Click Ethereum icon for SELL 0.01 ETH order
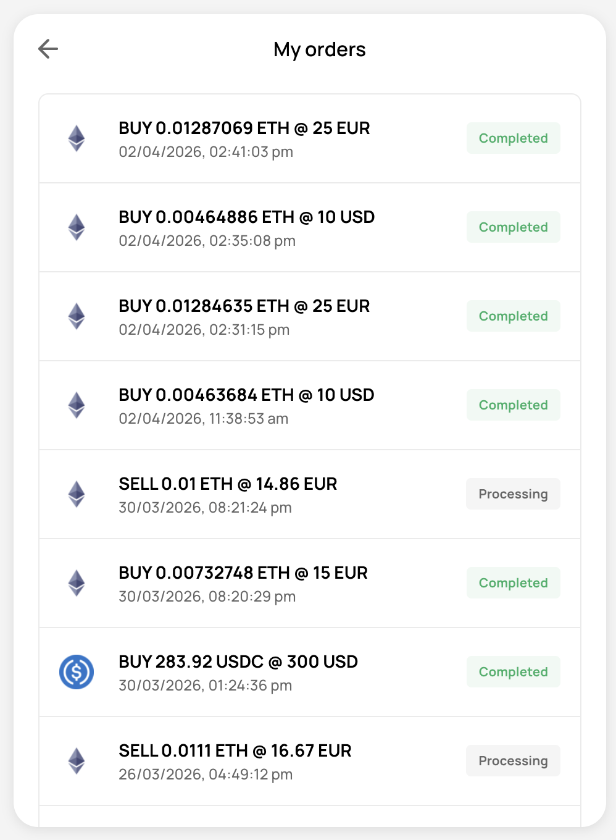Viewport: 616px width, 840px height. 77,494
